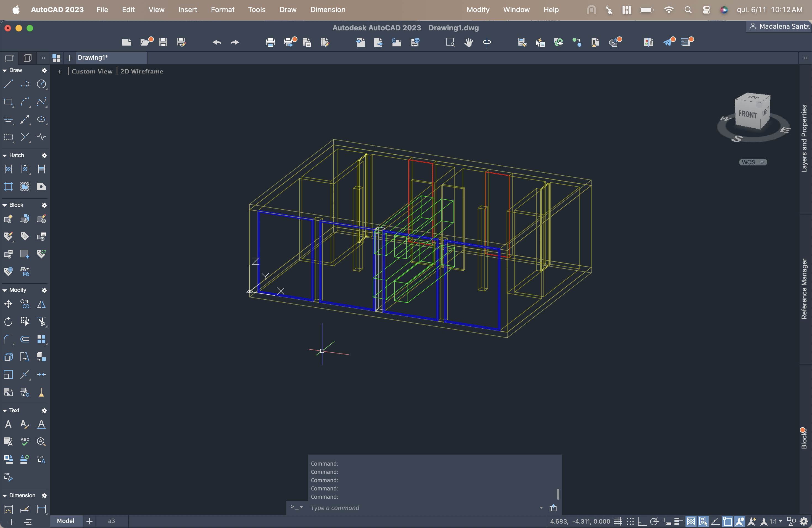Click the Print icon in top toolbar

click(x=270, y=42)
